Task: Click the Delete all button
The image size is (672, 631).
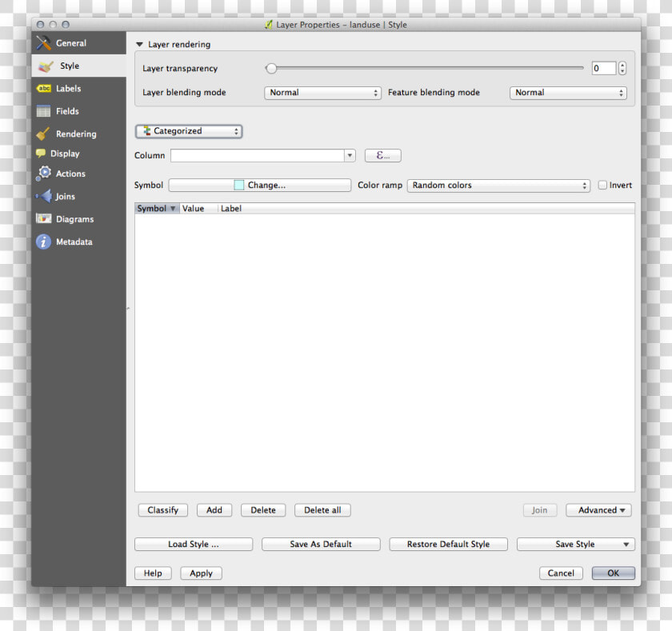Action: [322, 509]
